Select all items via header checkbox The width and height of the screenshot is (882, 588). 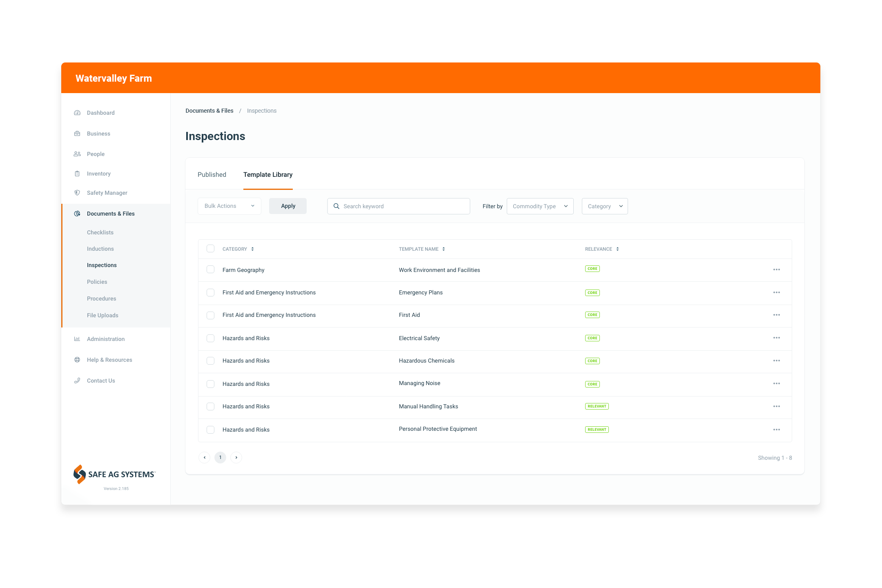[x=211, y=248]
